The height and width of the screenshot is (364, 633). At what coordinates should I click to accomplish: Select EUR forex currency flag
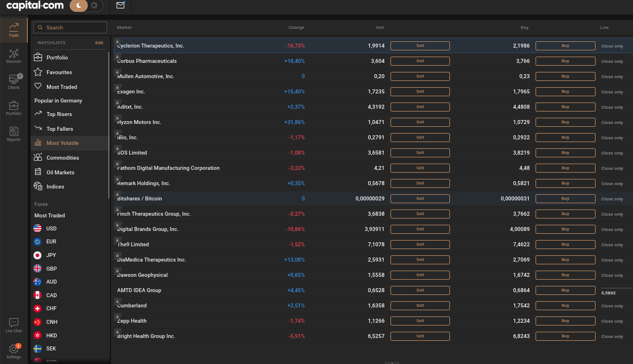click(x=37, y=242)
